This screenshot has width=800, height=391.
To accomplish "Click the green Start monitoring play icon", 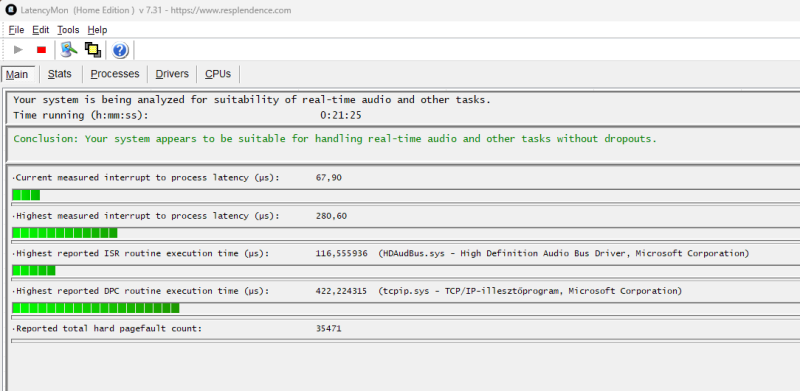I will pos(18,50).
